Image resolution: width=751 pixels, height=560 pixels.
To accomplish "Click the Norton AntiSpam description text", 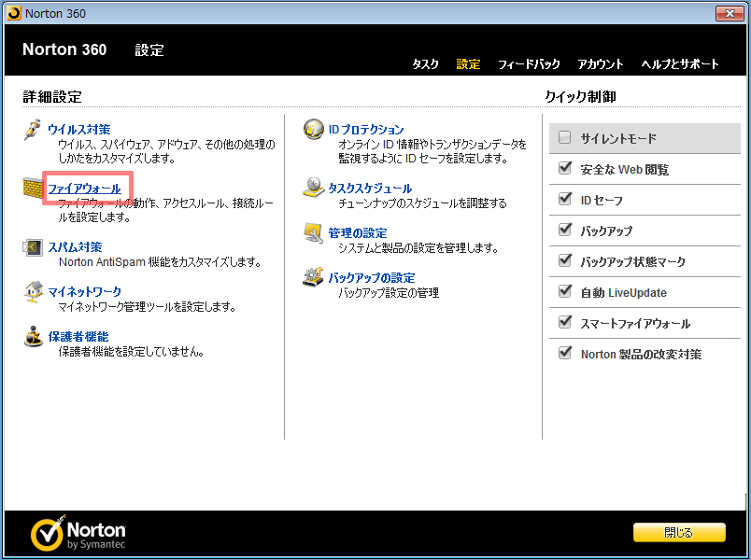I will 160,262.
